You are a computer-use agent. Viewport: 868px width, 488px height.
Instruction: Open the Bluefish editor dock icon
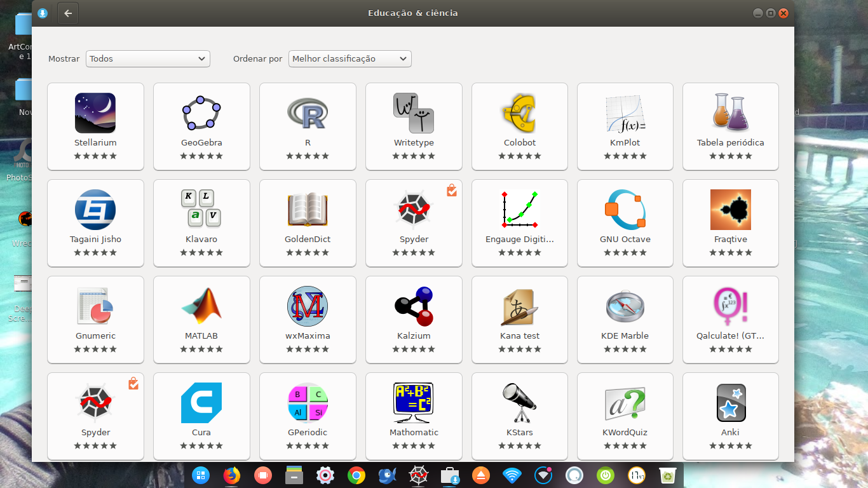point(387,475)
